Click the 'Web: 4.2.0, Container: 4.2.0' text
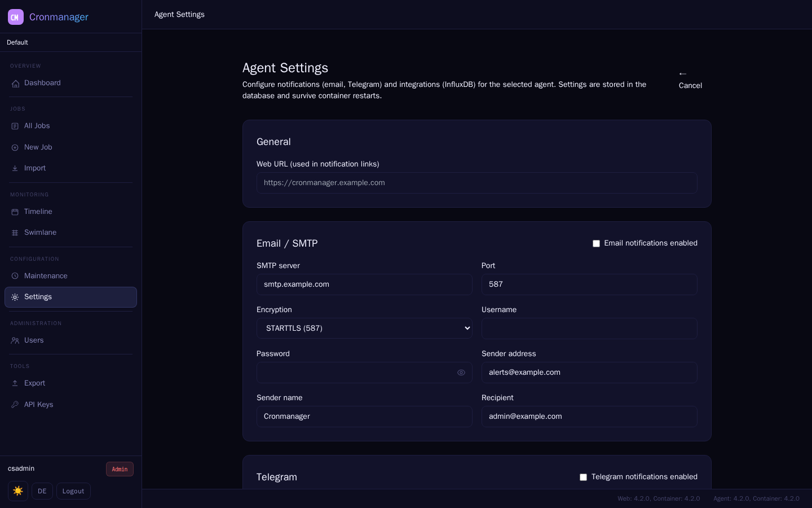 (659, 498)
